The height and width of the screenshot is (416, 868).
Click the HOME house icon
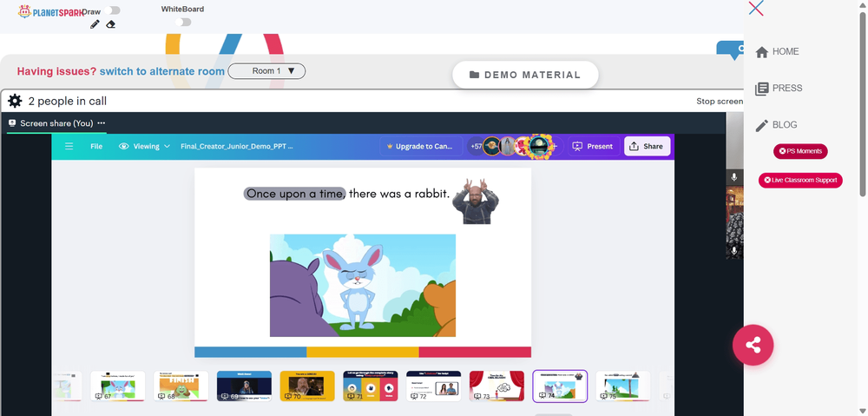coord(762,52)
